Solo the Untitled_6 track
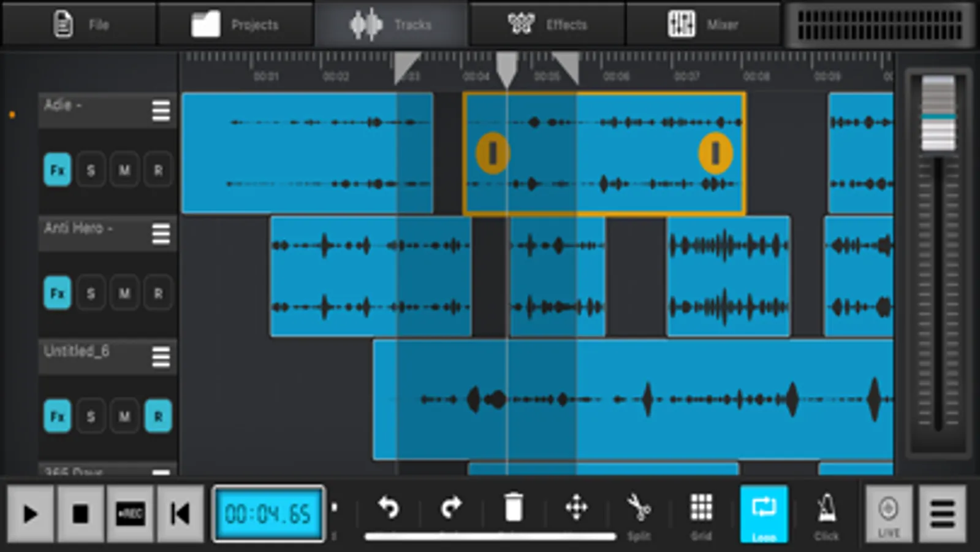The width and height of the screenshot is (980, 552). click(x=91, y=416)
